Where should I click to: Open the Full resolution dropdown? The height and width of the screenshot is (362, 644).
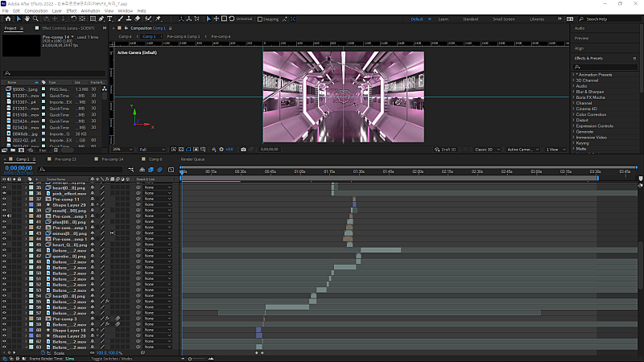pos(152,150)
